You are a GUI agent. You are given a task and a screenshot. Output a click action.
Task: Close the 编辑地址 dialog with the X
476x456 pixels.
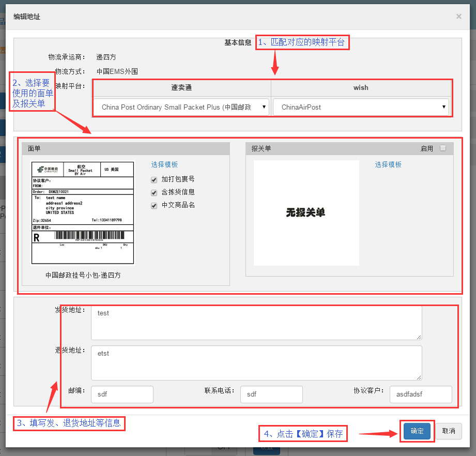point(459,17)
